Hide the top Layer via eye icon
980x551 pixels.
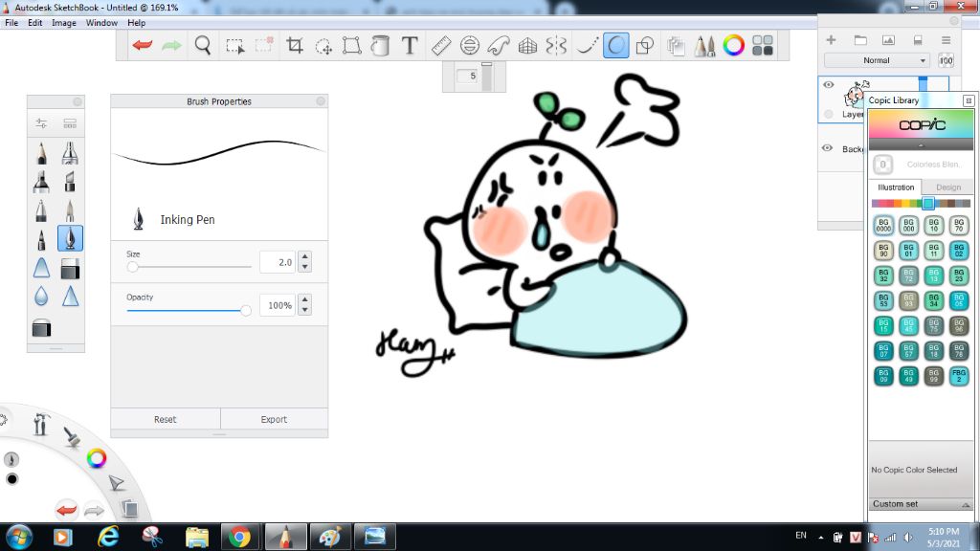(x=828, y=84)
